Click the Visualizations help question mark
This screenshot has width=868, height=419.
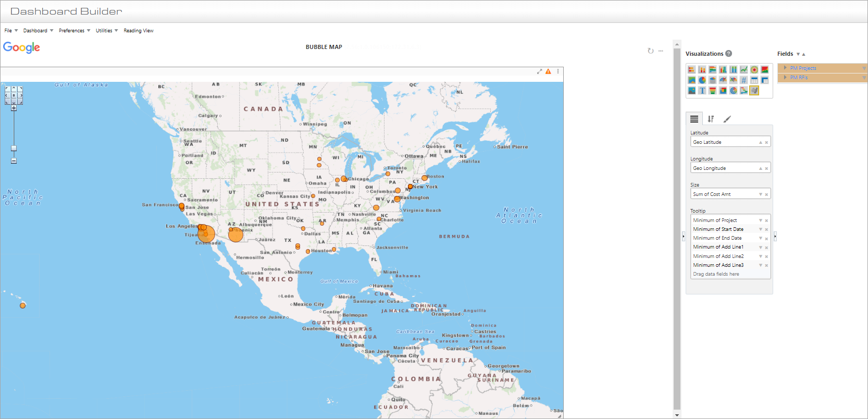(x=729, y=54)
